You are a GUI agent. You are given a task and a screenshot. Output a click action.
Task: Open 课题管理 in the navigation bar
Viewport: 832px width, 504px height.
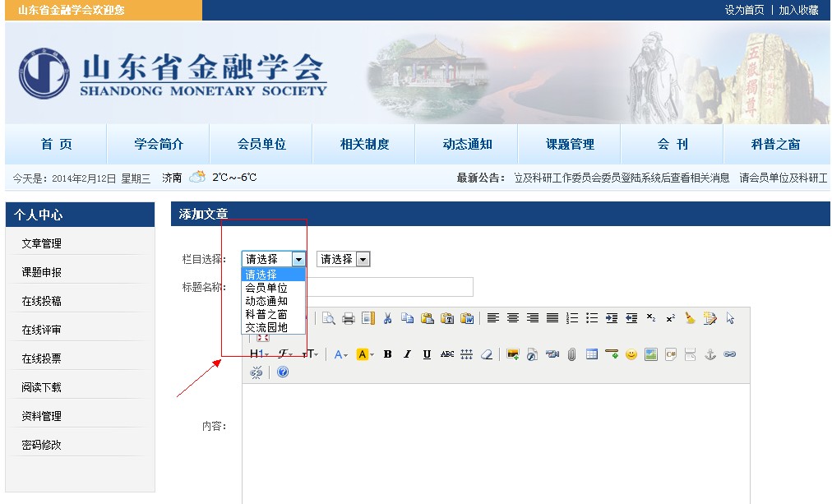coord(570,145)
